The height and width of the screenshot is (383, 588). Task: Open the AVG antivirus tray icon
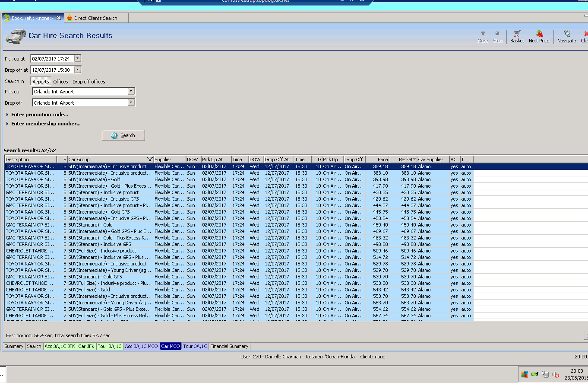pyautogui.click(x=525, y=374)
